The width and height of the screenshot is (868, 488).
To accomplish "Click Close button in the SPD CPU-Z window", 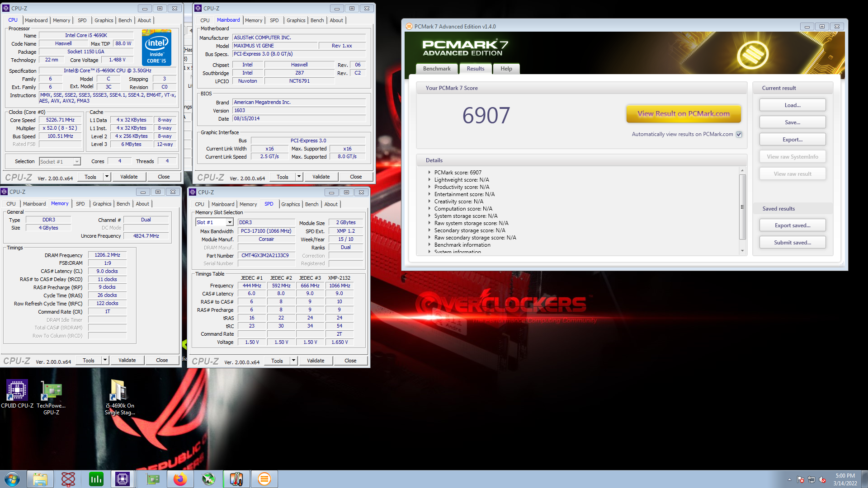I will tap(350, 360).
